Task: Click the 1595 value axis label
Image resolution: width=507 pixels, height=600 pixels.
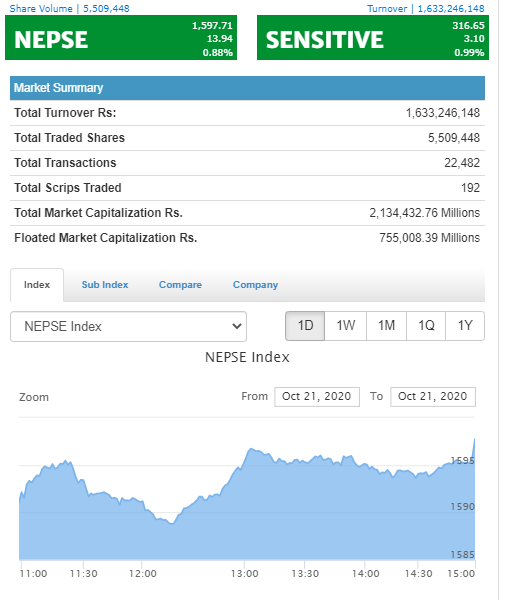Action: tap(463, 461)
